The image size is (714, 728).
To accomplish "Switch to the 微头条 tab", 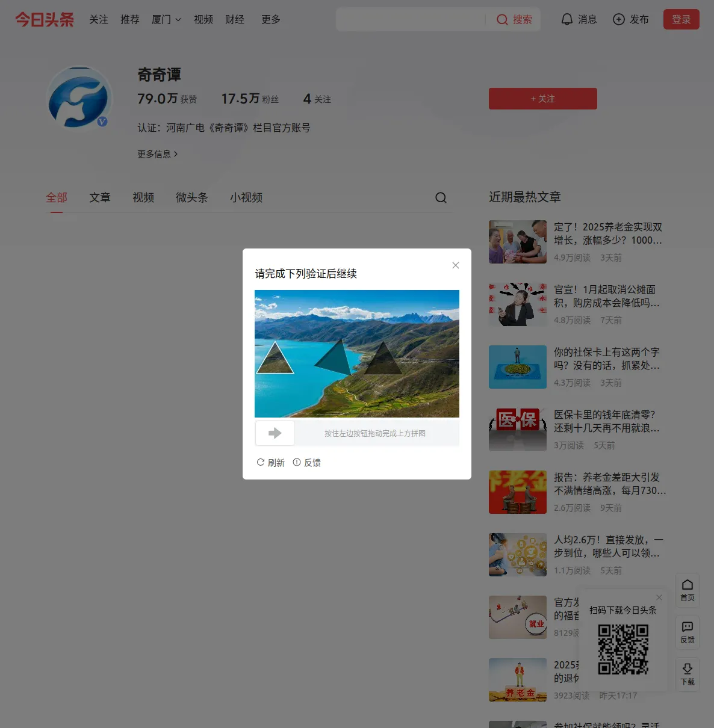I will (x=191, y=197).
